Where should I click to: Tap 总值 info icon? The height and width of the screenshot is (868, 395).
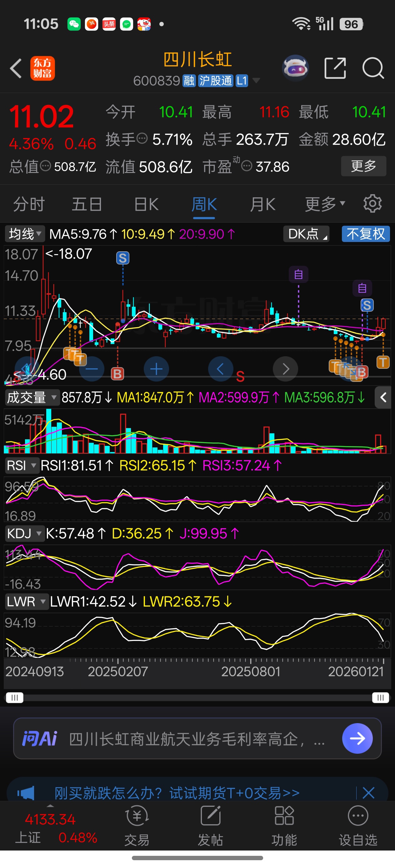(46, 166)
